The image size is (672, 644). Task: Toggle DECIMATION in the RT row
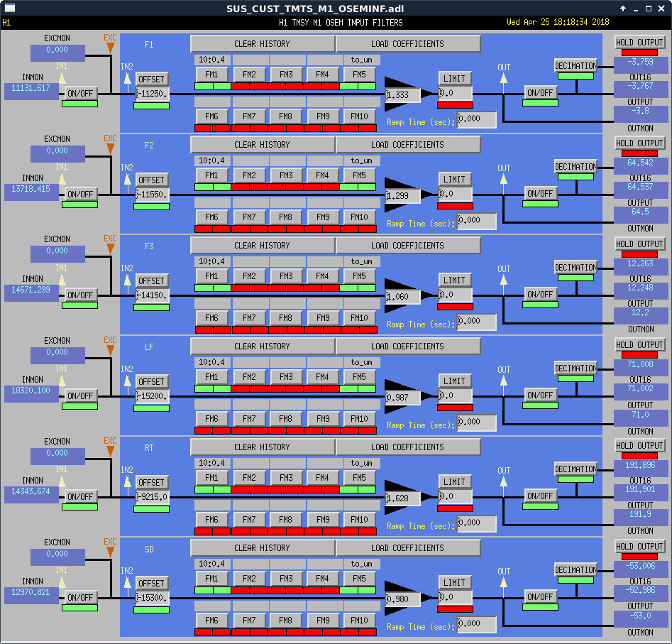pos(575,469)
